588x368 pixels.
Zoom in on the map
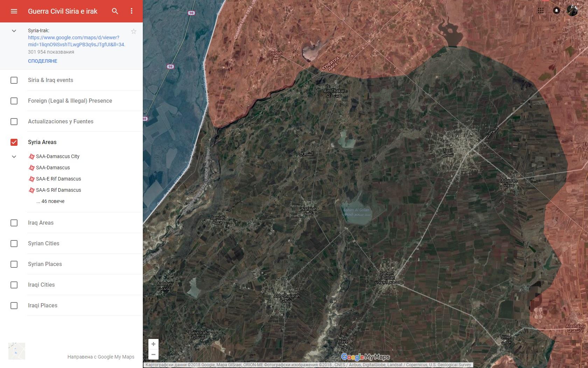pyautogui.click(x=153, y=344)
